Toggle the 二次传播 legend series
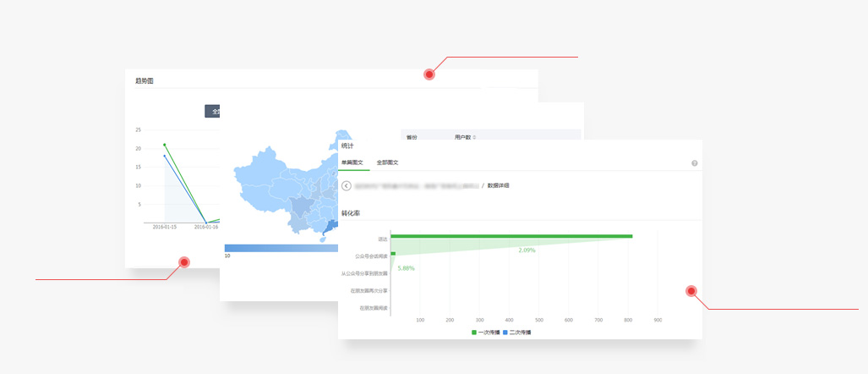Image resolution: width=868 pixels, height=374 pixels. pos(516,333)
